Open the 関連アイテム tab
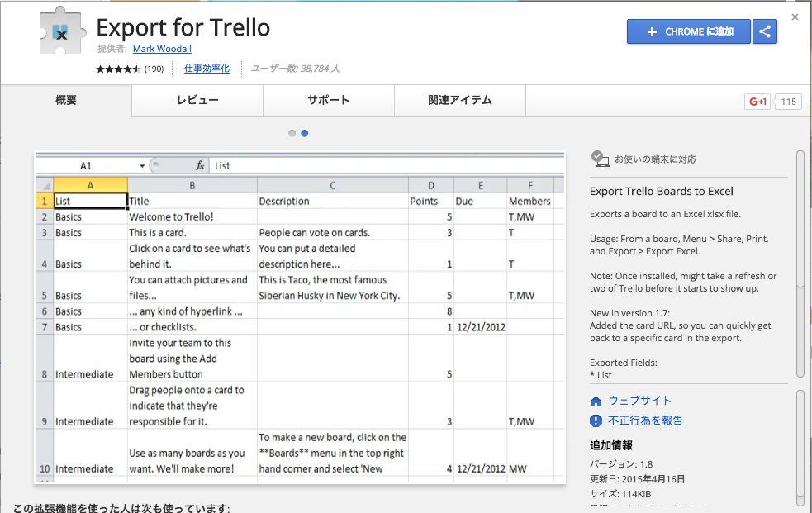 click(459, 101)
